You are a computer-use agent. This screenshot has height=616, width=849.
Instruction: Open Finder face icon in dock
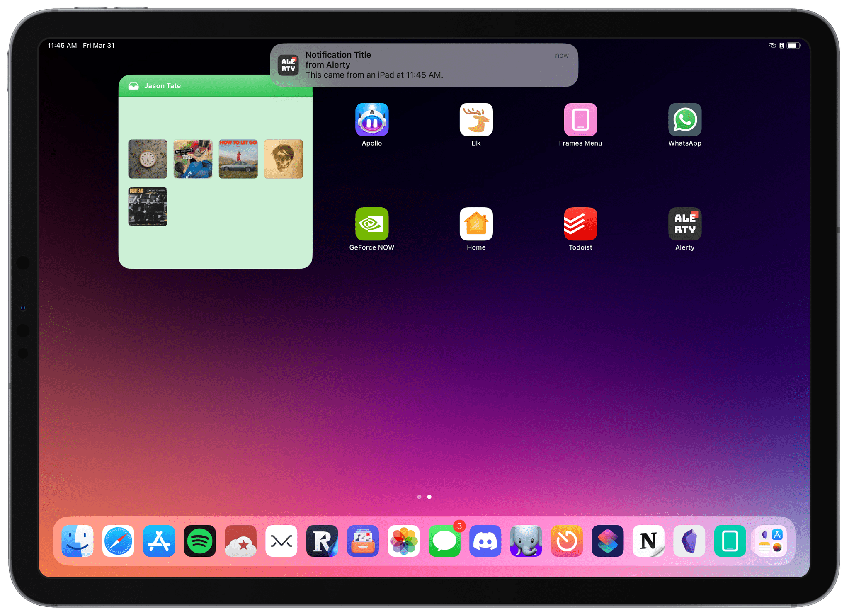point(78,541)
